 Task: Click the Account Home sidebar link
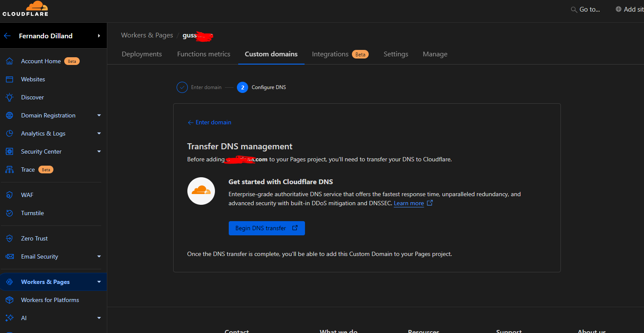coord(41,61)
